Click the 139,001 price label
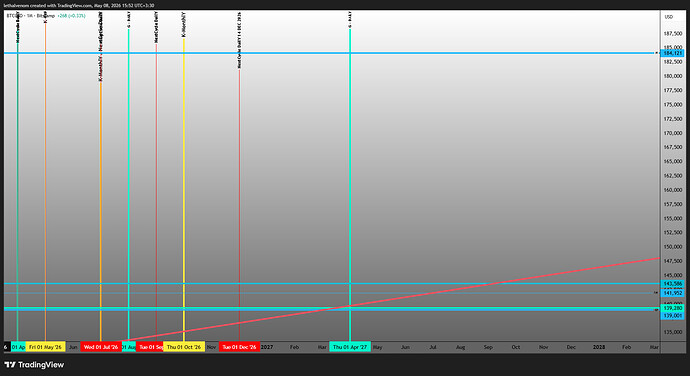Image resolution: width=690 pixels, height=376 pixels. pos(672,316)
